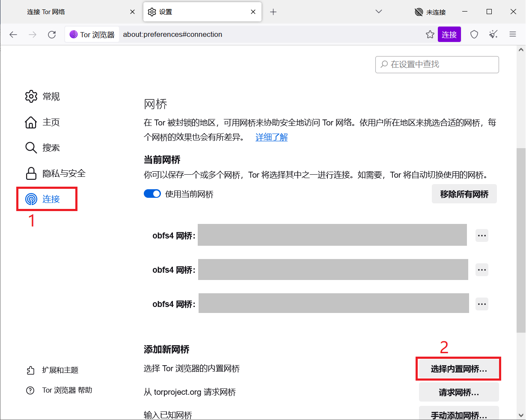Go back using the back arrow
The height and width of the screenshot is (420, 526).
coord(13,35)
